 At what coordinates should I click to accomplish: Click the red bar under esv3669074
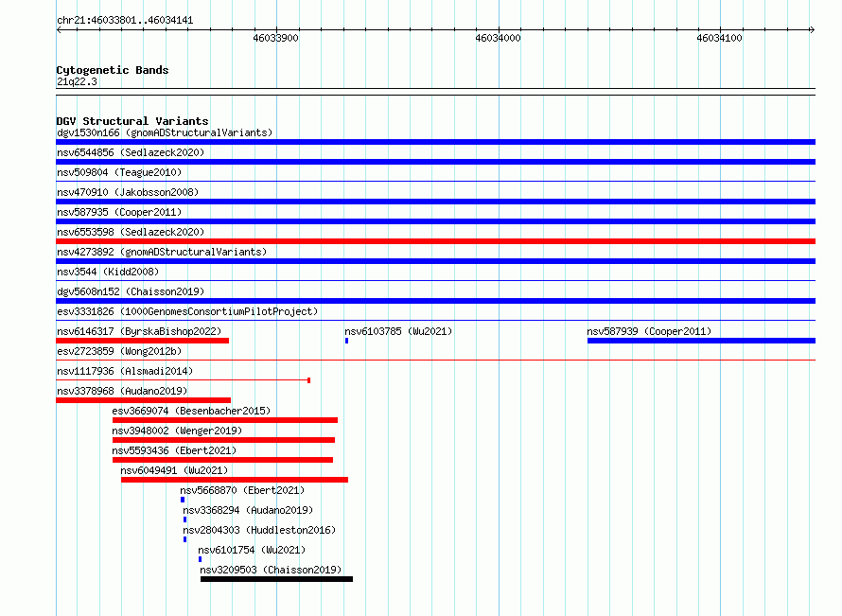click(x=225, y=420)
